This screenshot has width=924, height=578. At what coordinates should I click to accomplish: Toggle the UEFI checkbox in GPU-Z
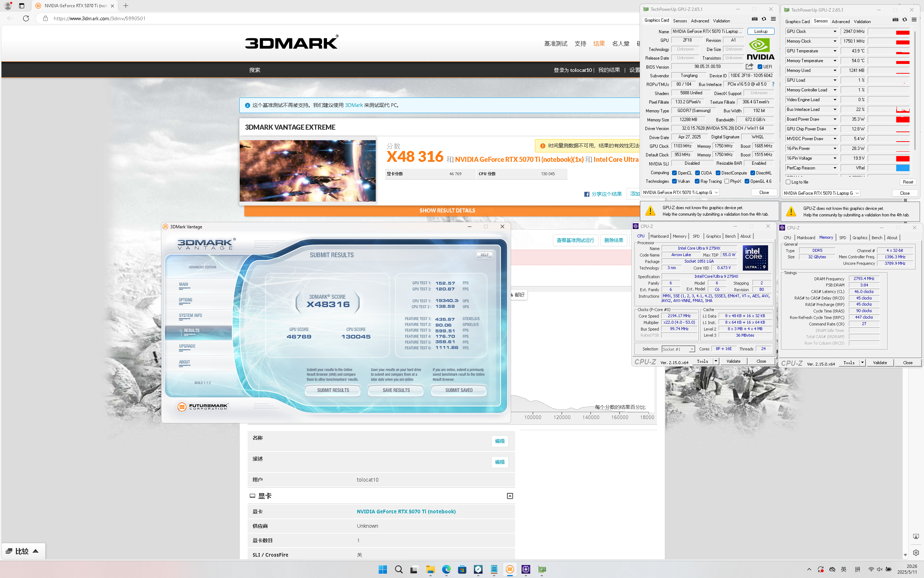[760, 66]
